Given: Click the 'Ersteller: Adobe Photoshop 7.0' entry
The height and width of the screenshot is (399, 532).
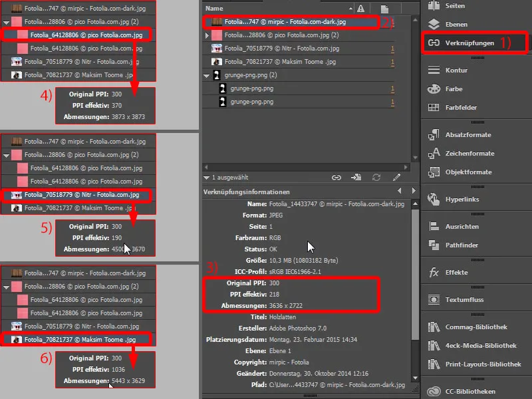Looking at the screenshot, I should point(283,329).
